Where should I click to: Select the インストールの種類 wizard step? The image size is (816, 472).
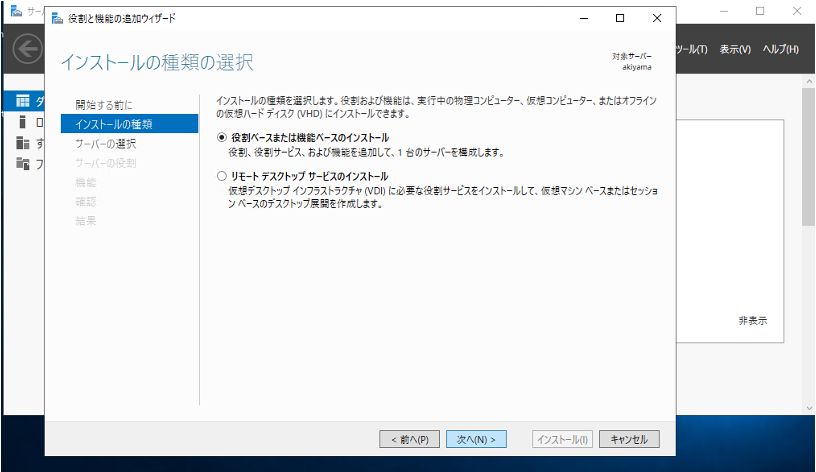click(130, 124)
